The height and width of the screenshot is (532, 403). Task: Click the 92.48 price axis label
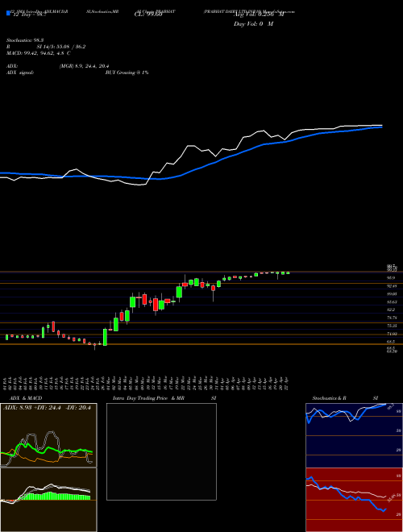[392, 285]
